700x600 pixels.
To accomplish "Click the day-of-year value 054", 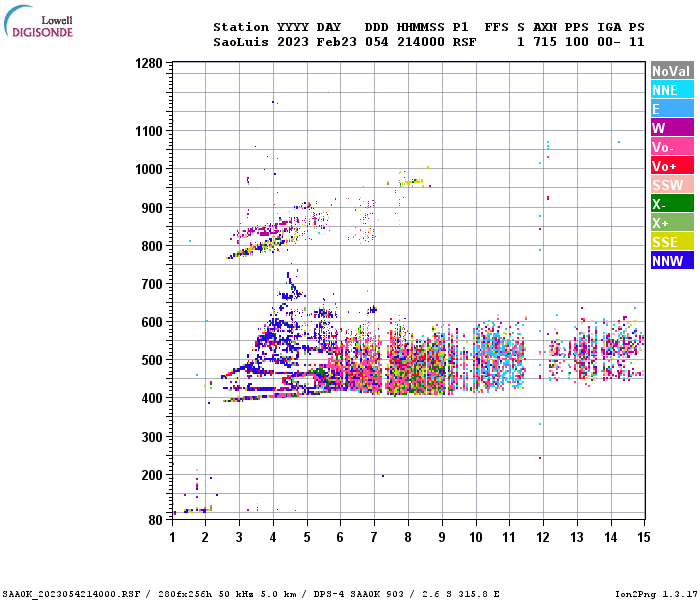I will click(377, 42).
